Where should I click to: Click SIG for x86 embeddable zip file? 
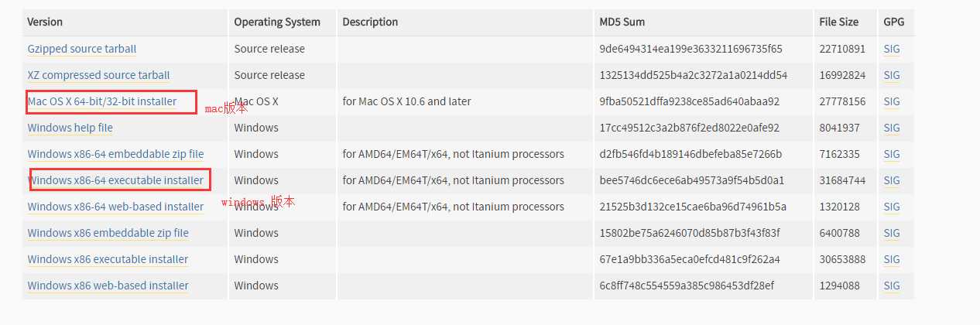click(x=892, y=233)
